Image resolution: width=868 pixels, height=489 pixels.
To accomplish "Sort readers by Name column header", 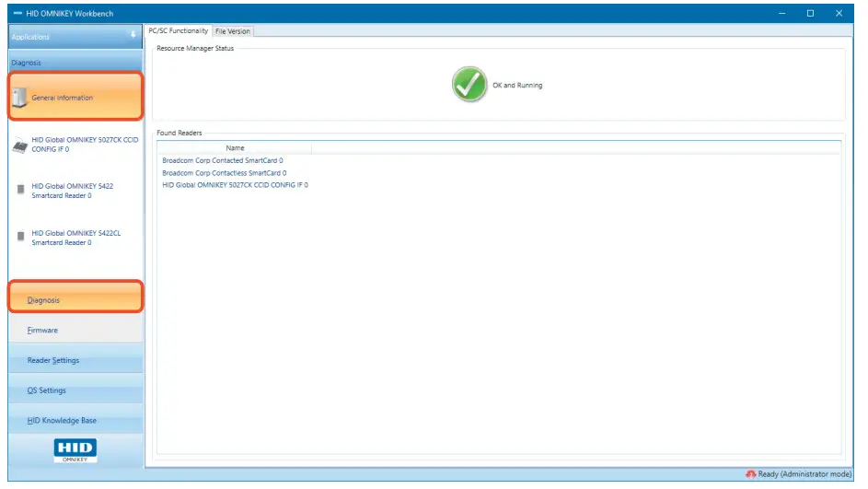I will click(x=235, y=148).
